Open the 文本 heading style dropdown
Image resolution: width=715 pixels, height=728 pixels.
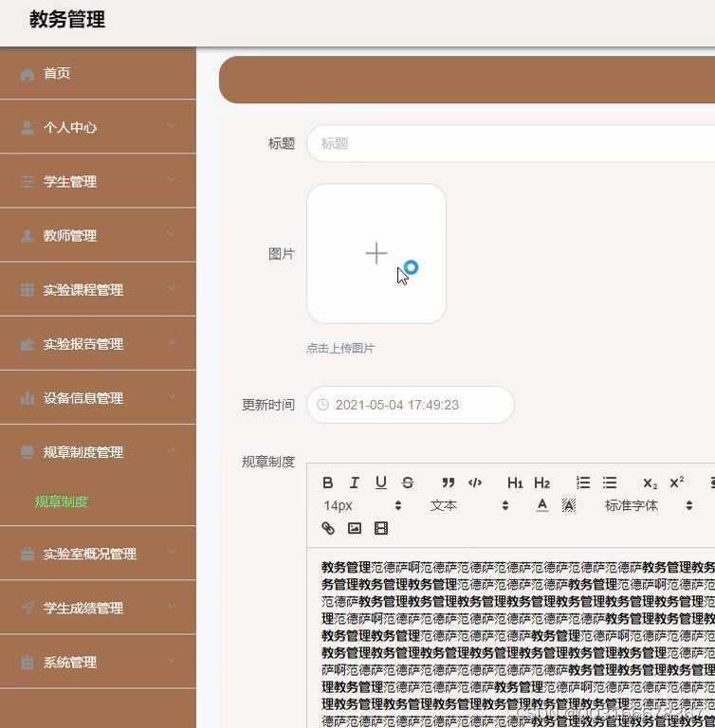[x=468, y=505]
